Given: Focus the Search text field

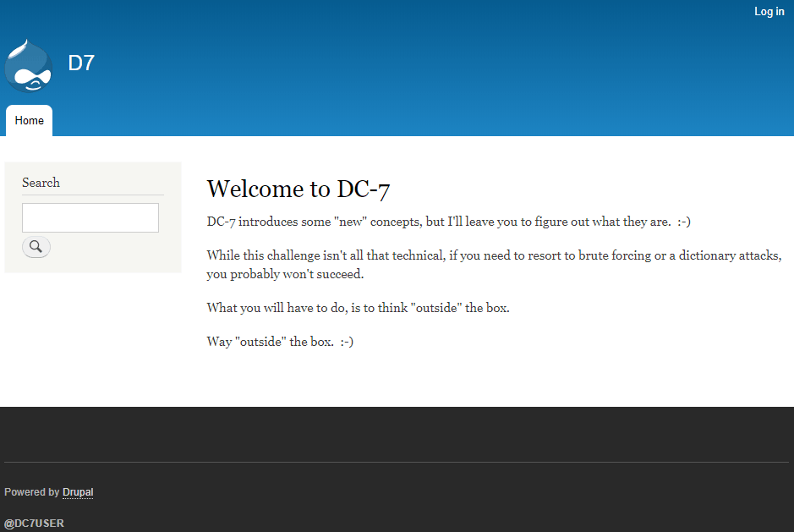Looking at the screenshot, I should click(90, 218).
